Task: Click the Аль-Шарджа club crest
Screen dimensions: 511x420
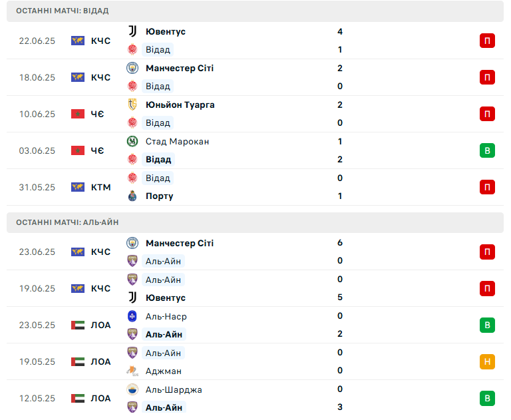Action: tap(132, 389)
